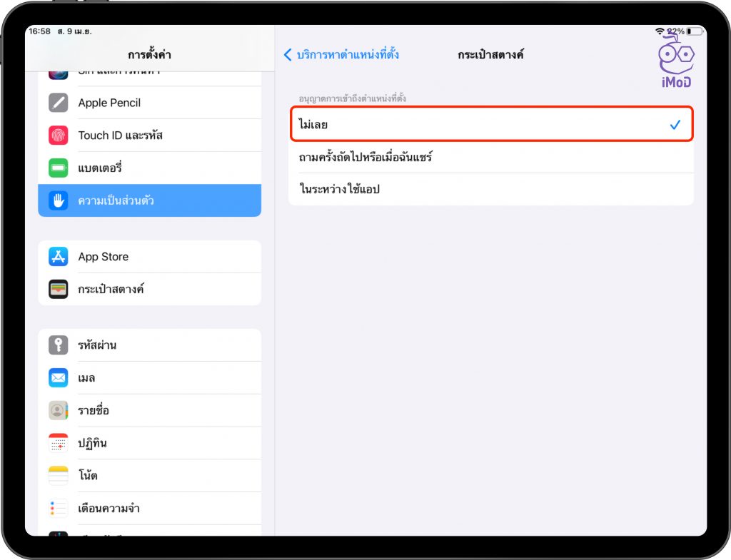Tap the App Store icon
This screenshot has height=560, width=731.
coord(59,257)
